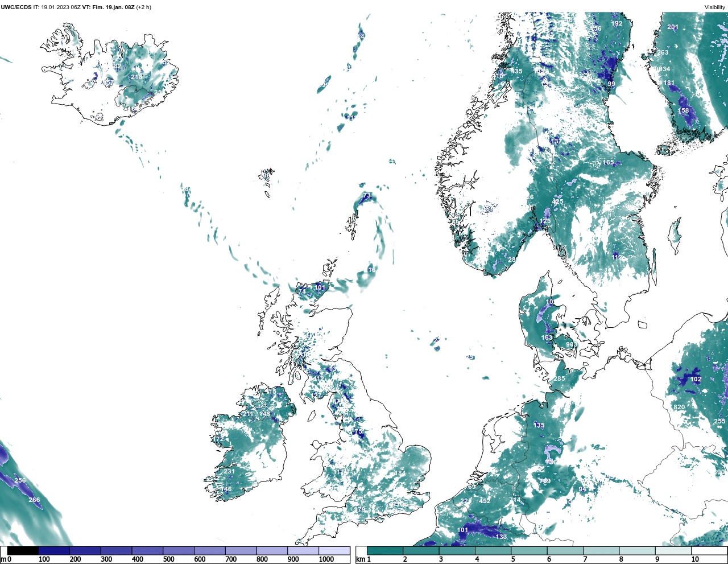The height and width of the screenshot is (564, 728).
Task: Click the 'VT: Fim. 19.jan. 08Z' valid time
Action: point(108,7)
